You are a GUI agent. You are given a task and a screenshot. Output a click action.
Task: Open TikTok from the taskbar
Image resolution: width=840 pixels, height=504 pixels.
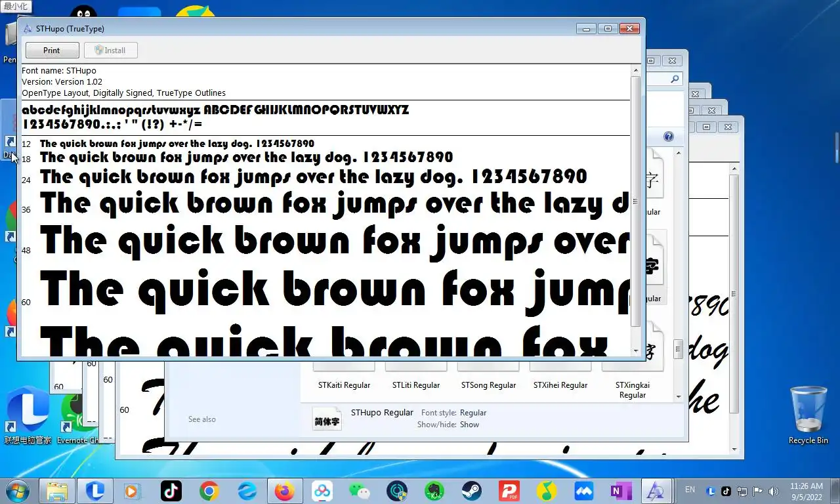[x=171, y=491]
